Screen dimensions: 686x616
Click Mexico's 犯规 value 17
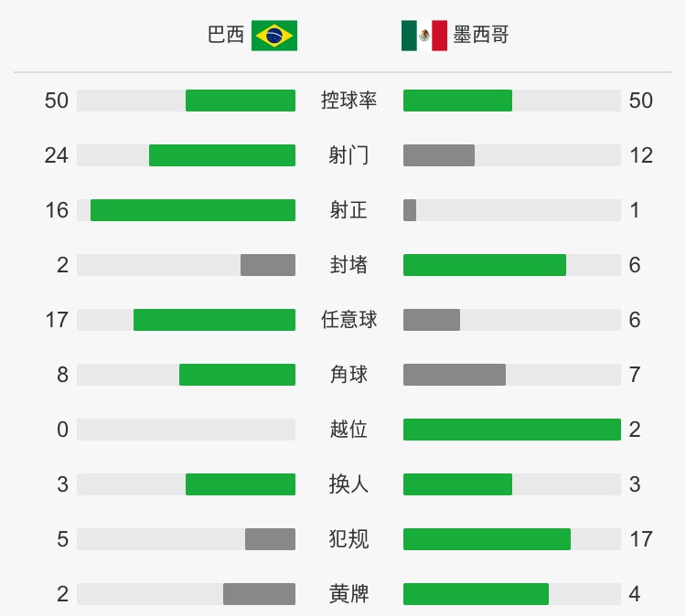click(641, 539)
